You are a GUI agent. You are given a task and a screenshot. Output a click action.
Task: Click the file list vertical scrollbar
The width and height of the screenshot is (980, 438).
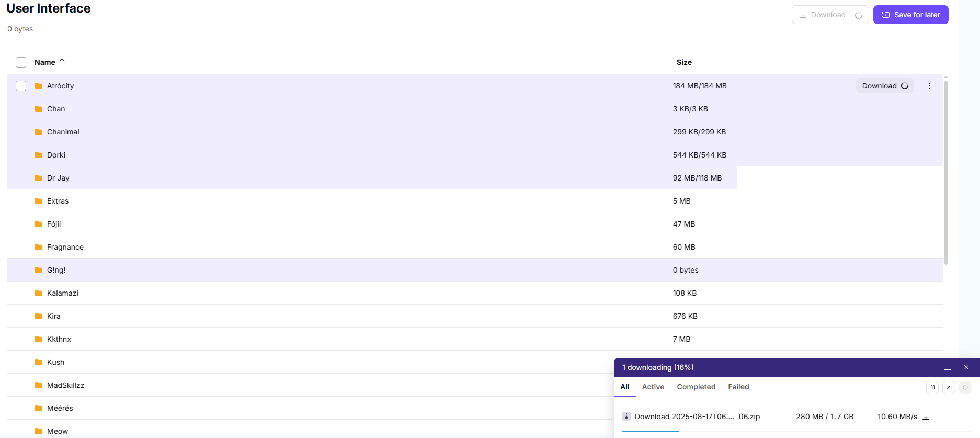coord(946,173)
